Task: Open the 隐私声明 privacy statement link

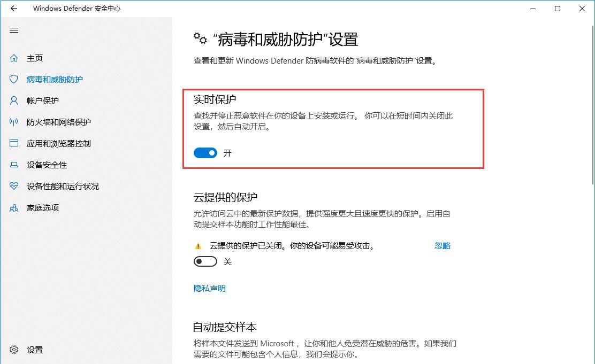Action: (209, 288)
